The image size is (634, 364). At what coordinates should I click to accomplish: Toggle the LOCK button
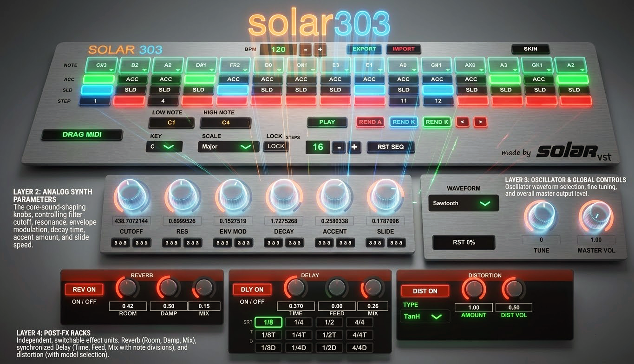coord(276,146)
